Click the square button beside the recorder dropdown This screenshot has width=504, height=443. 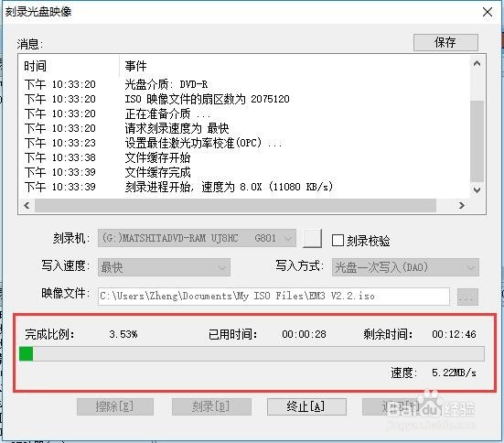(312, 238)
